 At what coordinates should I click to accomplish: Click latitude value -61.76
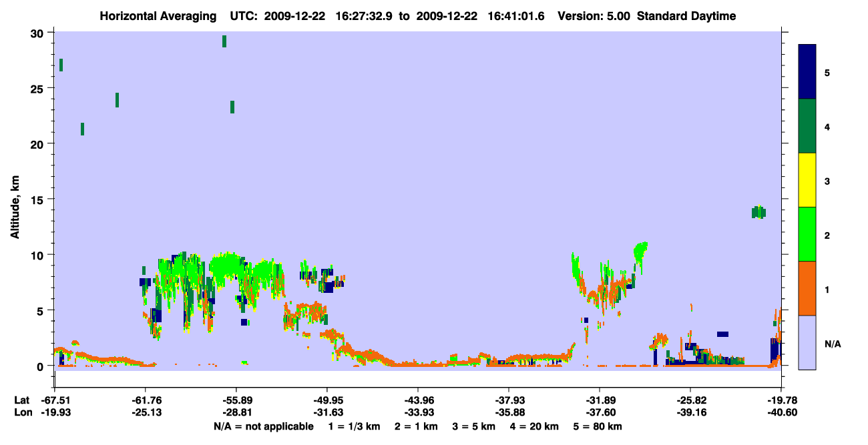pyautogui.click(x=146, y=400)
